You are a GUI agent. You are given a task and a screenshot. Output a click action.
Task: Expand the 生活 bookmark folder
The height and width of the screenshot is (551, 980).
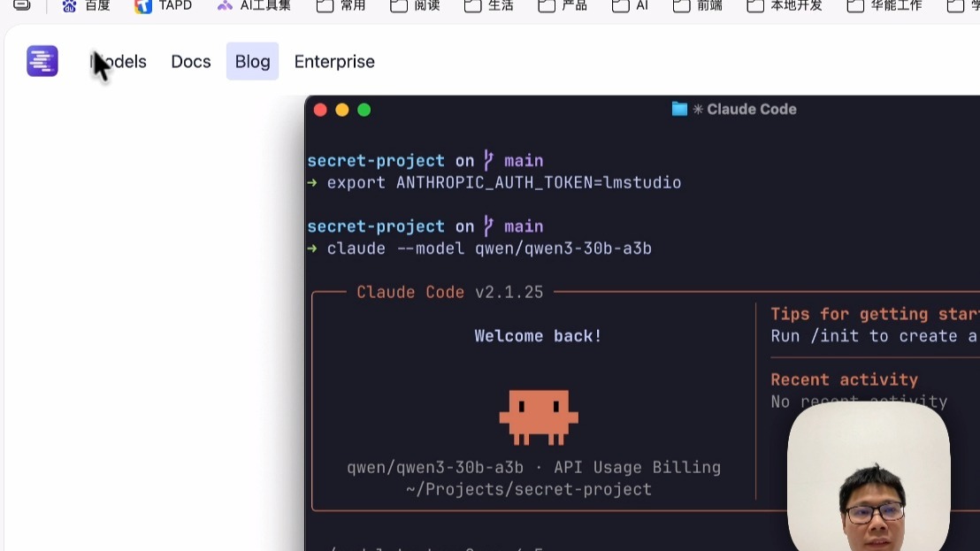[489, 5]
